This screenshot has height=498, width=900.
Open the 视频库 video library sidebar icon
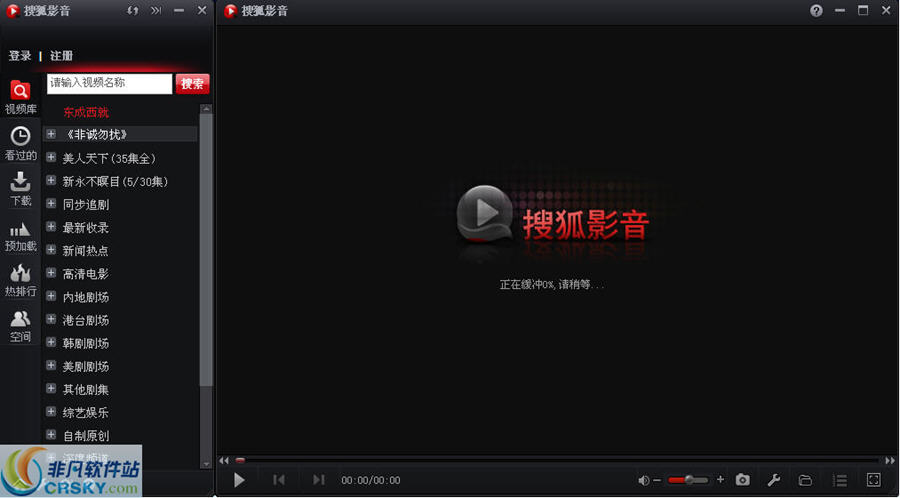21,96
